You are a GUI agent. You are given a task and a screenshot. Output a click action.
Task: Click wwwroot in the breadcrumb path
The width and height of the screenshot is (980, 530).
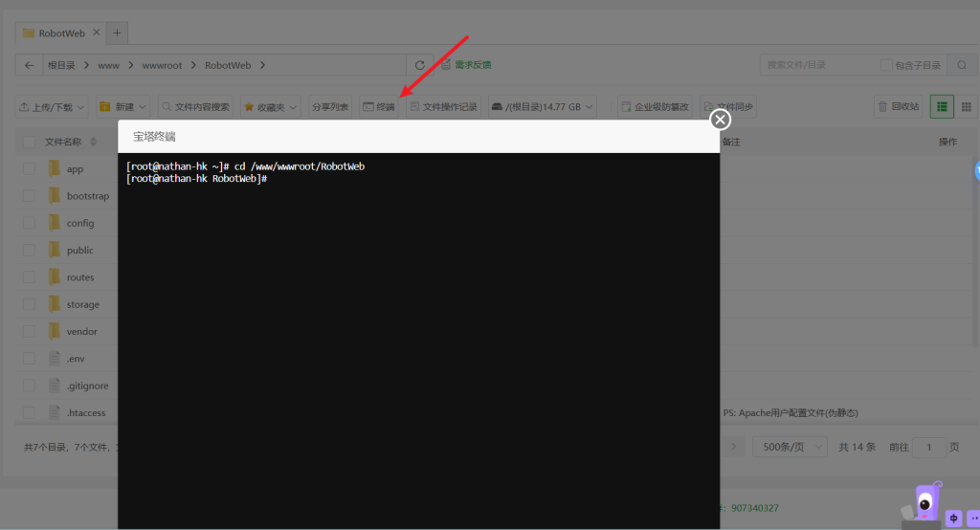[162, 65]
